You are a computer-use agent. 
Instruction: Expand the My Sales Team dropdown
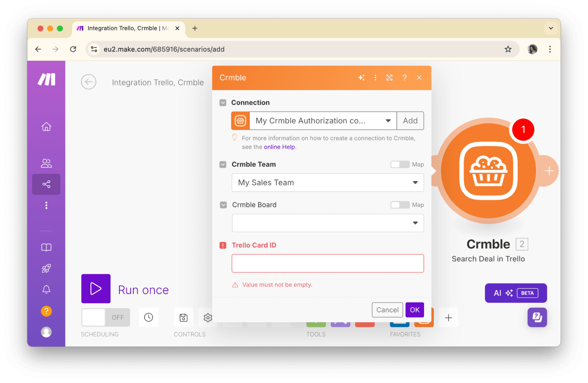(x=327, y=183)
